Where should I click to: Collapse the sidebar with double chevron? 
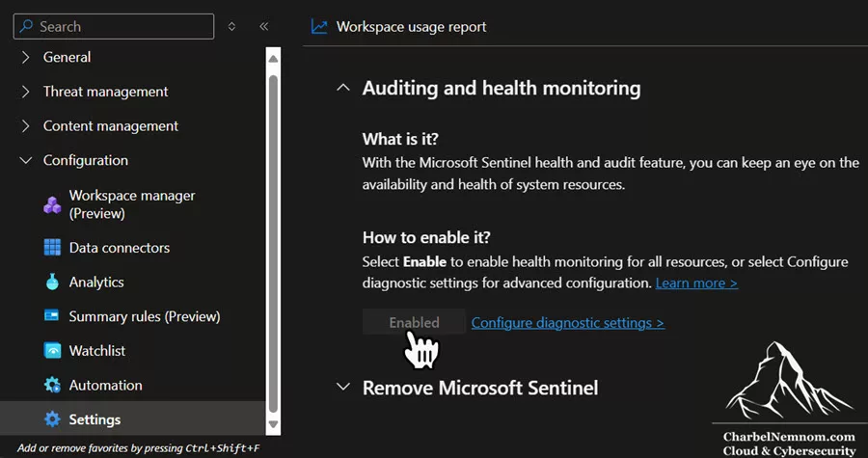(x=264, y=27)
